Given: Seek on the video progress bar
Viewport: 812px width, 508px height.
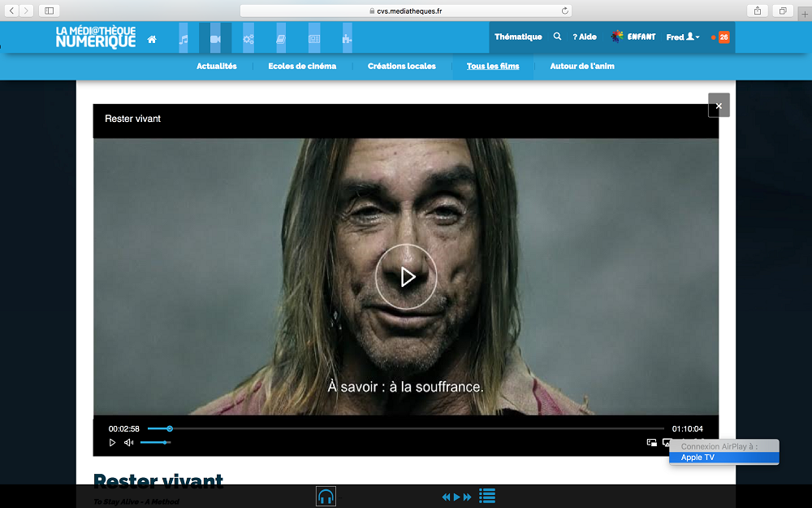Looking at the screenshot, I should coord(405,428).
